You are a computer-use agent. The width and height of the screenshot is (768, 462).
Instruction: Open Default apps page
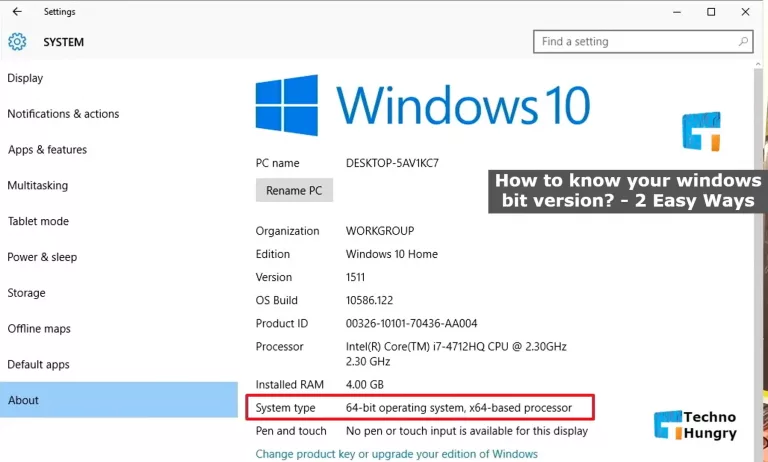pyautogui.click(x=38, y=365)
